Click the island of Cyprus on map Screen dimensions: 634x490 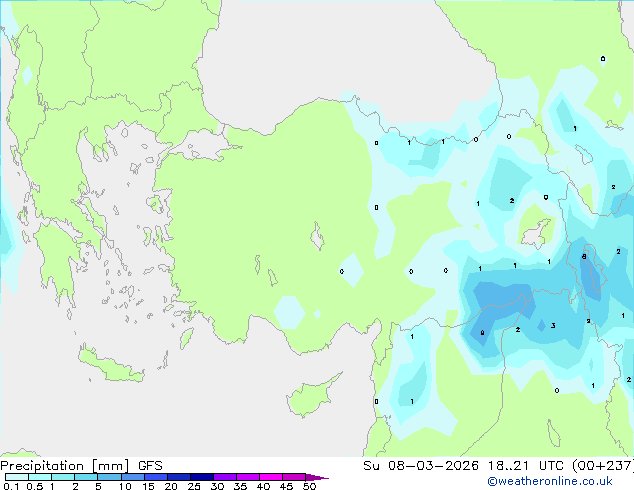point(311,397)
